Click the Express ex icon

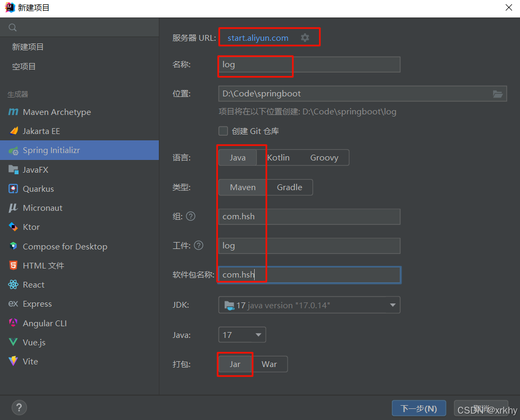pyautogui.click(x=13, y=304)
